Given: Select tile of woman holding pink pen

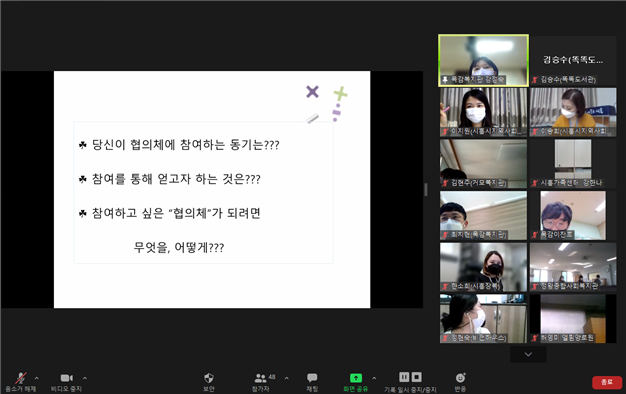Looking at the screenshot, I should pyautogui.click(x=483, y=112).
